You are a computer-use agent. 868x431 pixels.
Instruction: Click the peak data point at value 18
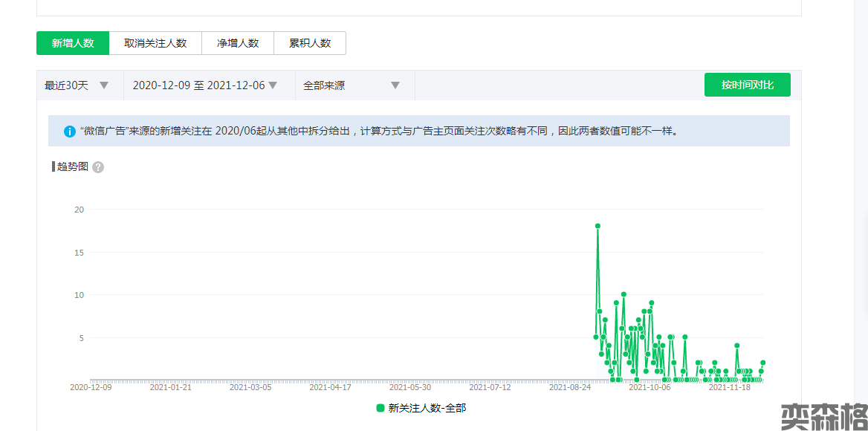[x=597, y=226]
